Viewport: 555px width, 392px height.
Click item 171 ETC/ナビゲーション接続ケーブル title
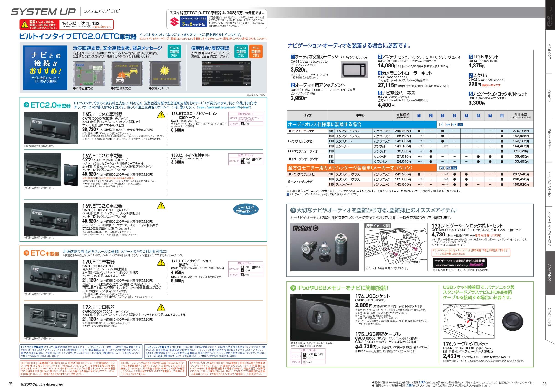[x=191, y=263]
